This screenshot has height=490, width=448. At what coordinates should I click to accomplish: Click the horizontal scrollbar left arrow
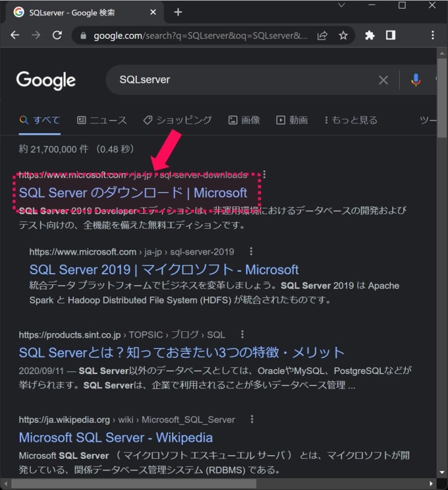(6, 484)
